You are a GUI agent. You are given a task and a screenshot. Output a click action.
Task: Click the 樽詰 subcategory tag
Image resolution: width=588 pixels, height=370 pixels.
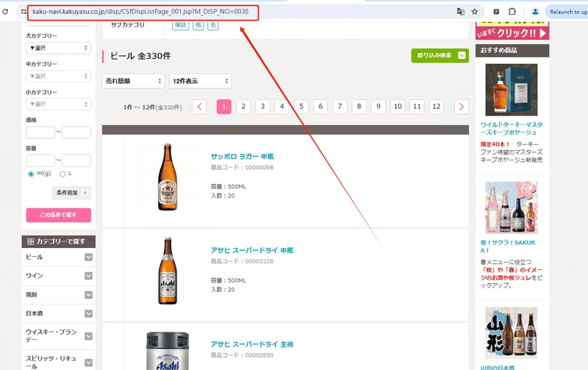[x=180, y=25]
